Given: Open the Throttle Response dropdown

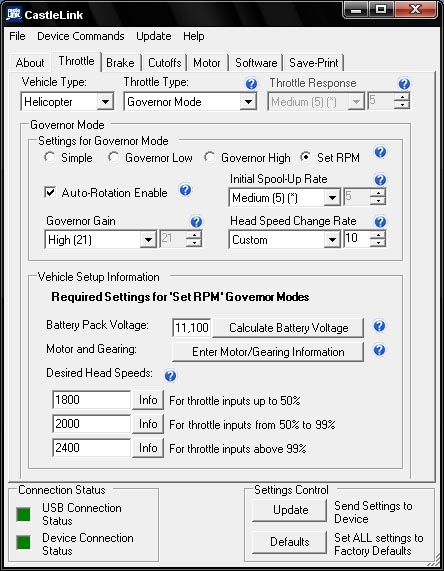Looking at the screenshot, I should [356, 102].
